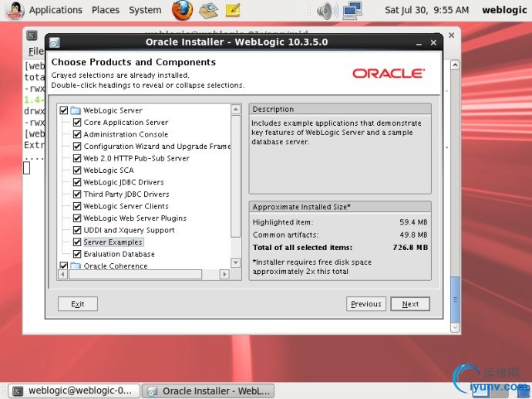Click the volume speaker icon
This screenshot has height=399, width=532.
click(x=327, y=11)
